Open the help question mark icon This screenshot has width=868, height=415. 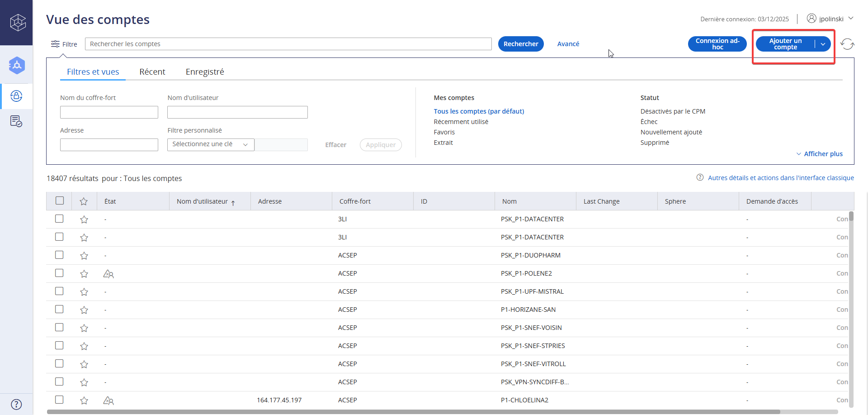click(16, 404)
